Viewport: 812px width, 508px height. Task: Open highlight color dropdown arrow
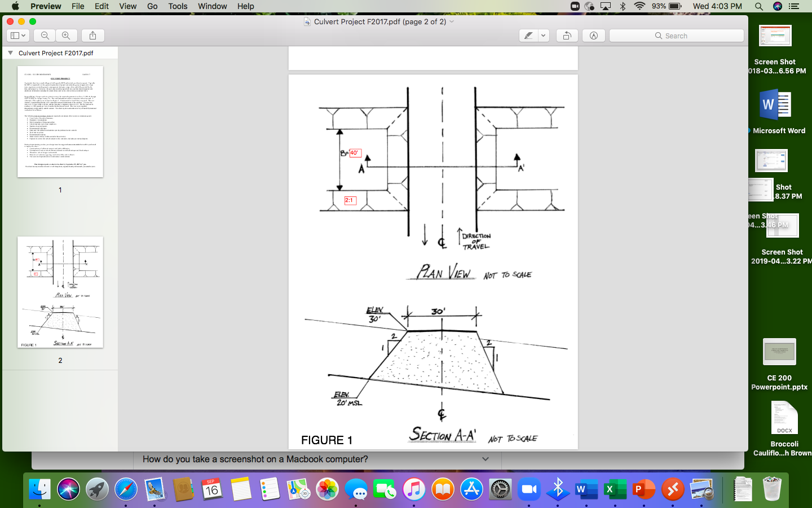(x=544, y=36)
